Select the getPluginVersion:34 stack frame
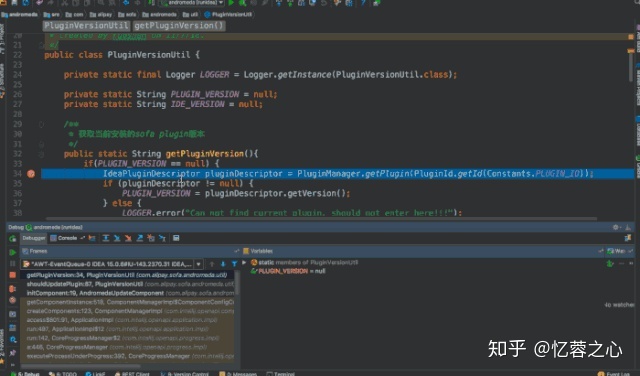This screenshot has width=640, height=376. click(127, 275)
